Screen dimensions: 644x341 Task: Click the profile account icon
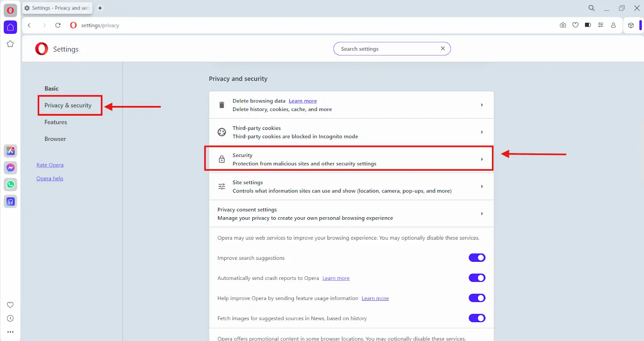613,25
